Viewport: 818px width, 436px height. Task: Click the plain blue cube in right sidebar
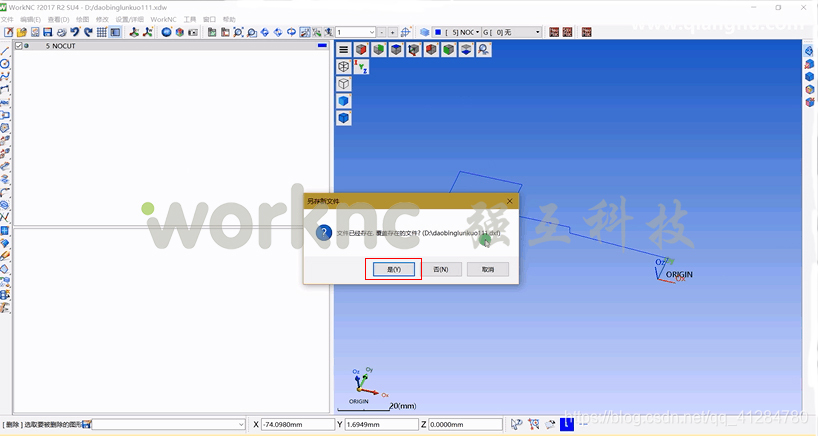[x=809, y=77]
